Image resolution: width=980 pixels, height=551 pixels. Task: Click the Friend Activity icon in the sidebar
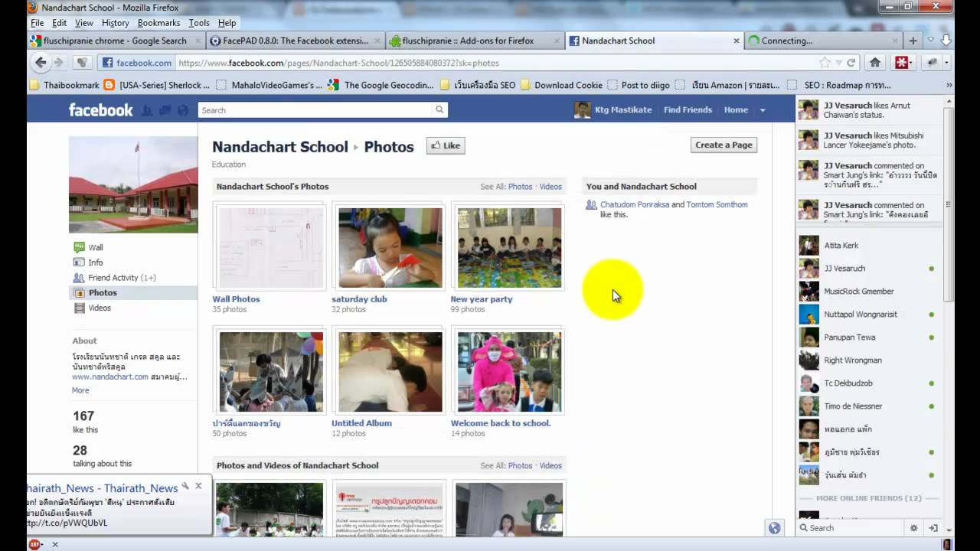click(79, 278)
